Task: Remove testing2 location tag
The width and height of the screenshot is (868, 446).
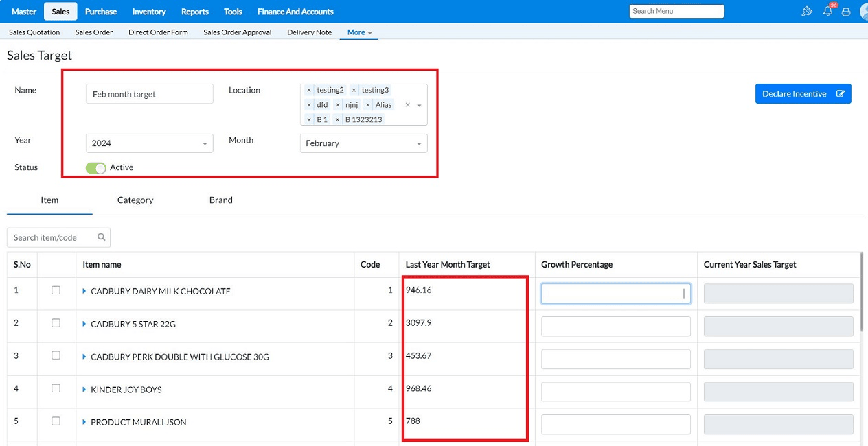Action: [309, 90]
